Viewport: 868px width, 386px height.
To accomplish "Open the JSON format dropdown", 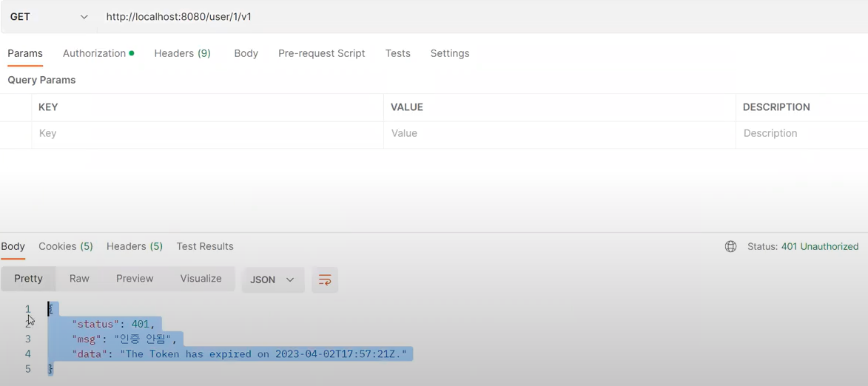I will [273, 280].
